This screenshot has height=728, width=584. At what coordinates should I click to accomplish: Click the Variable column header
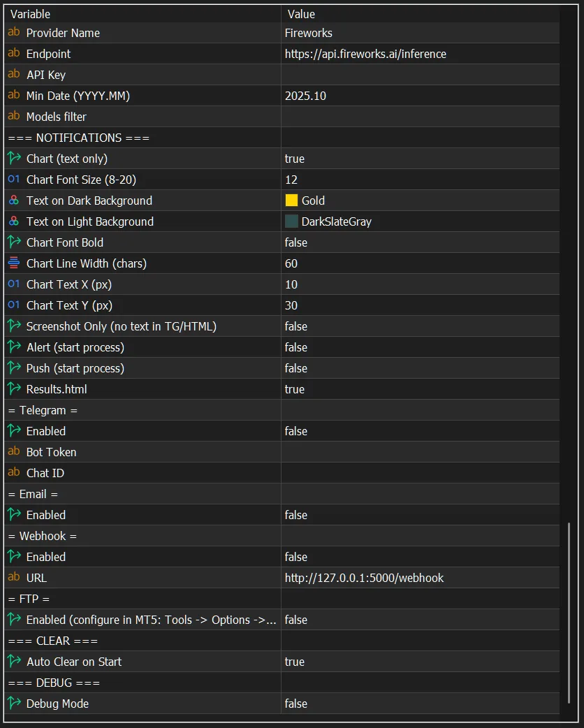click(142, 14)
